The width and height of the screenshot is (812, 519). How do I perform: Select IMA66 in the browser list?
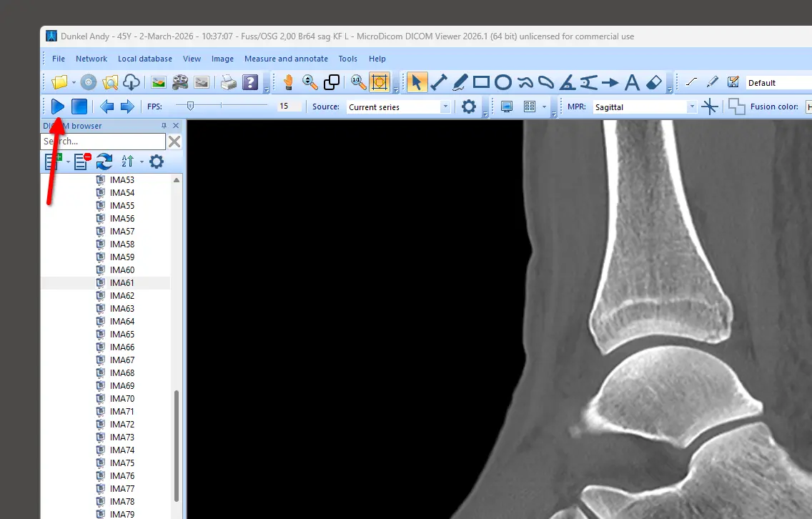coord(122,347)
